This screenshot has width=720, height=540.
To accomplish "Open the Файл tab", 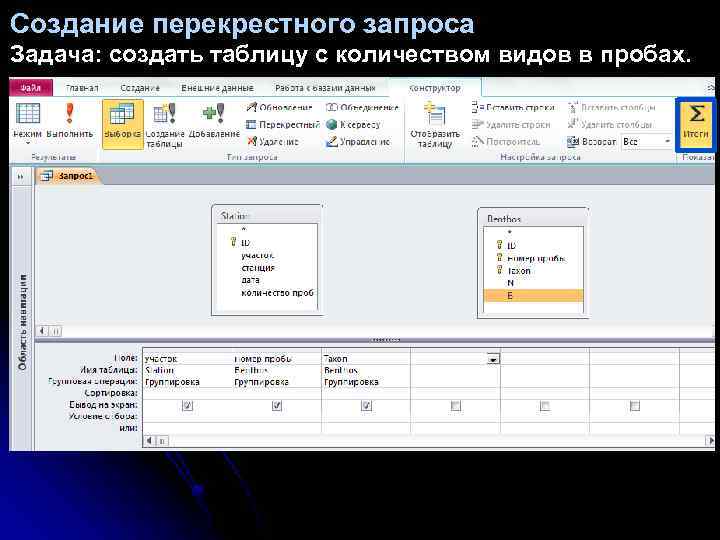I will pyautogui.click(x=31, y=88).
